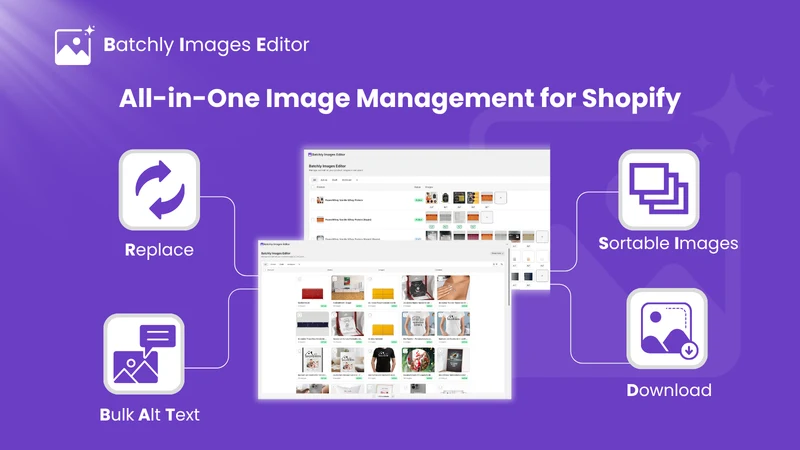The image size is (800, 450).
Task: Tick checkbox on navy blue strip card
Action: [x=299, y=315]
